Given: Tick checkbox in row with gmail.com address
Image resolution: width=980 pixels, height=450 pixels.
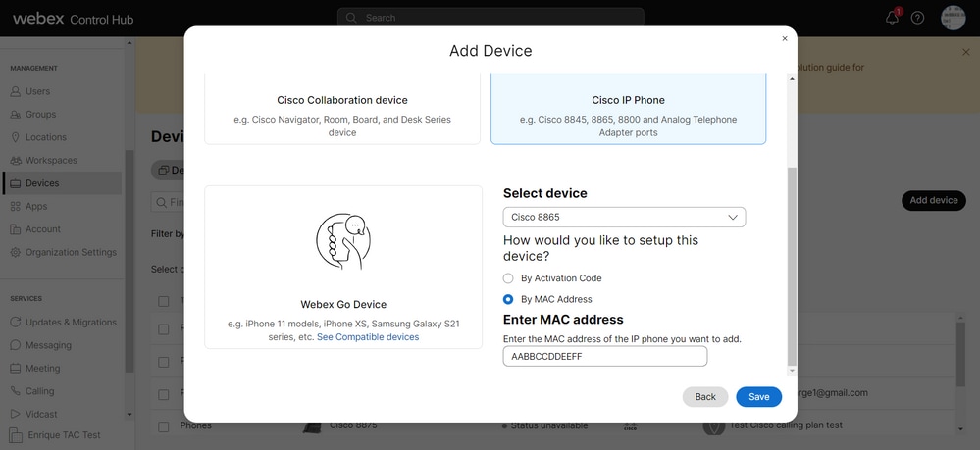Looking at the screenshot, I should (164, 395).
